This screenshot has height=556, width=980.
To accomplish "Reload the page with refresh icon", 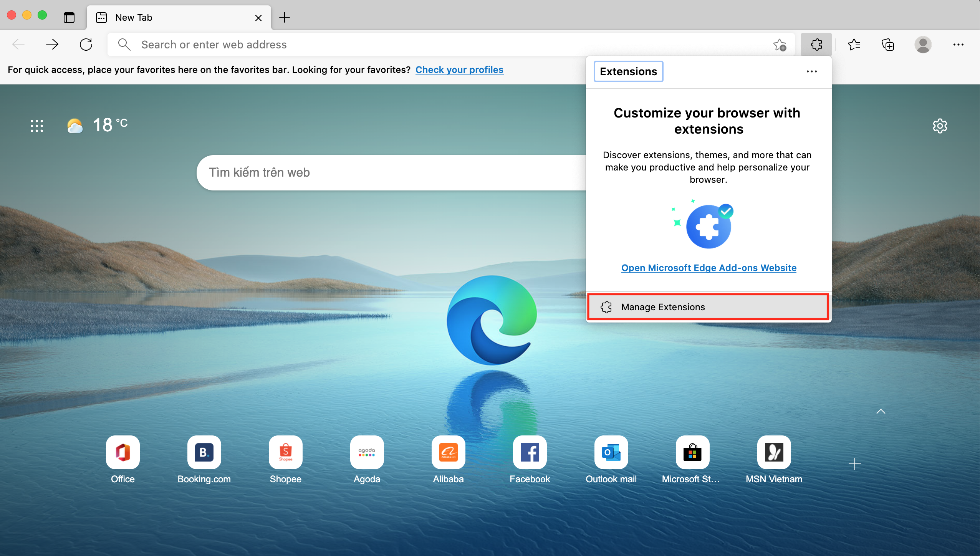I will [86, 45].
